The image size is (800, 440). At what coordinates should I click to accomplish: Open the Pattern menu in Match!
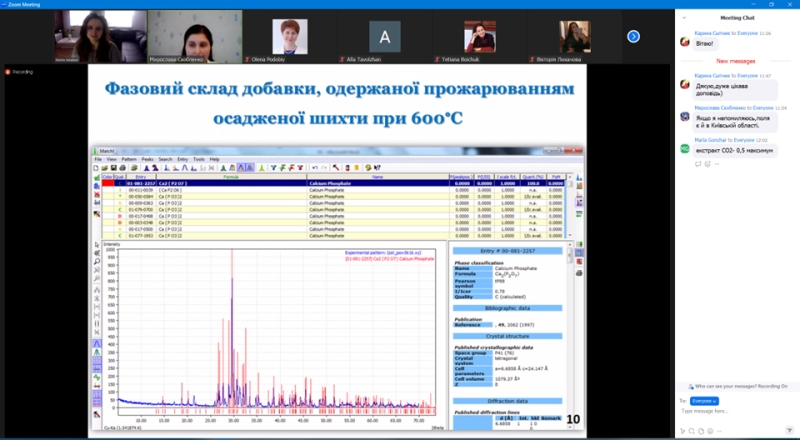point(129,159)
